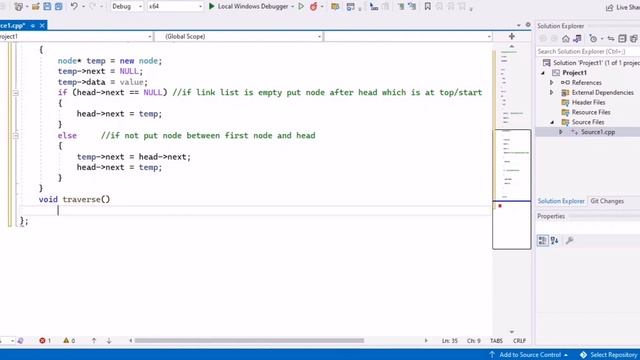Click the bookmark toolbar icon
Image resolution: width=640 pixels, height=360 pixels.
[427, 7]
